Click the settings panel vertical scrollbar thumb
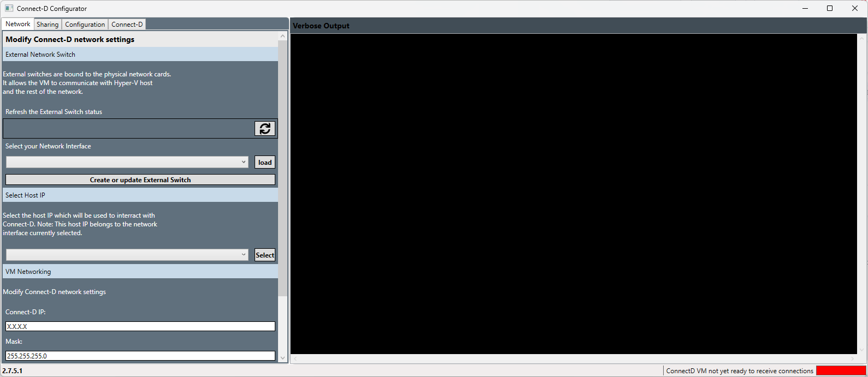This screenshot has width=868, height=377. (282, 169)
